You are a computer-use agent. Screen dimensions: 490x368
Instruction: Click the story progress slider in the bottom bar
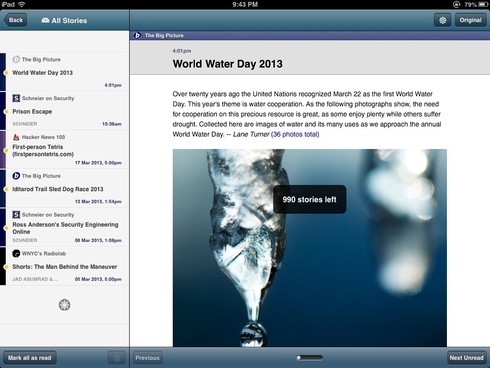tap(310, 358)
